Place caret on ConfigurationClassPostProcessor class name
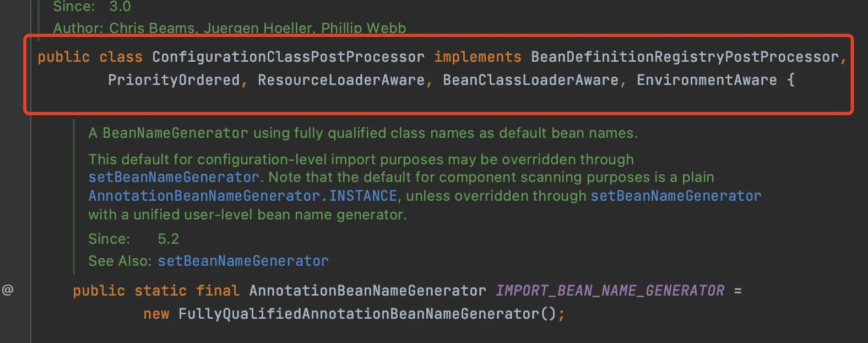The height and width of the screenshot is (343, 868). [288, 57]
